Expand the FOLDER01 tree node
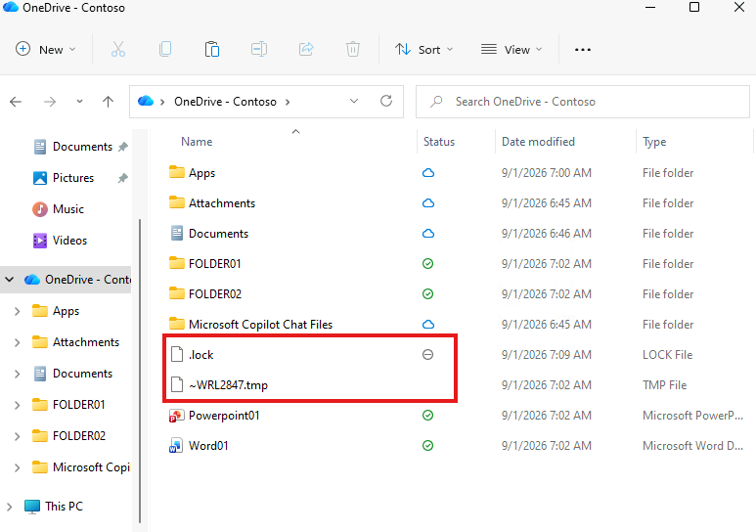This screenshot has width=756, height=532. click(x=18, y=405)
